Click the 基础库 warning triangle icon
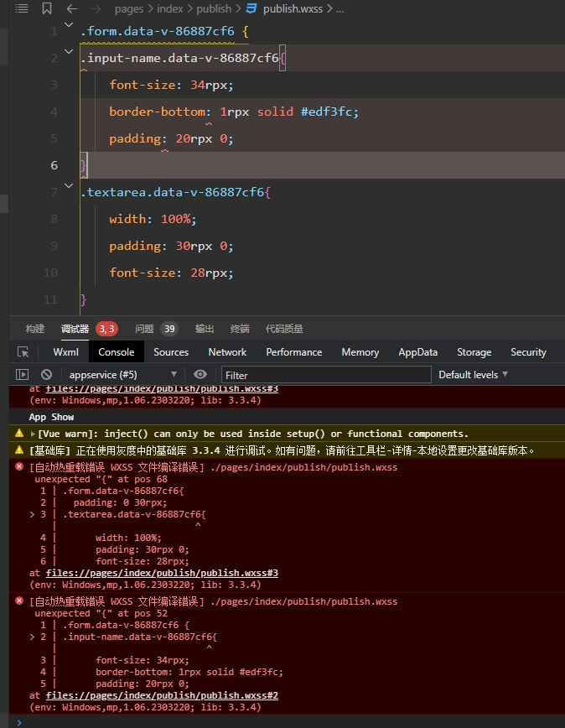 tap(19, 450)
